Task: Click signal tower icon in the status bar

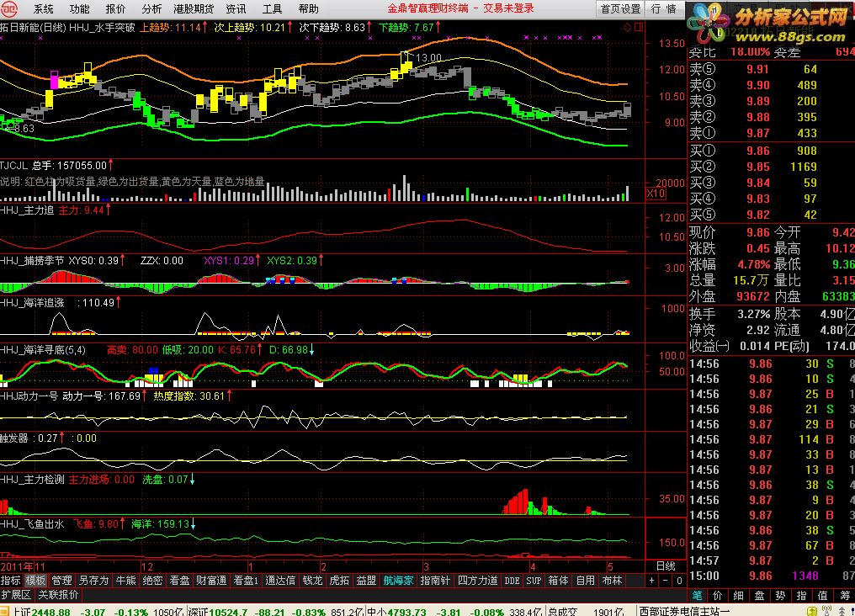Action: (x=826, y=611)
